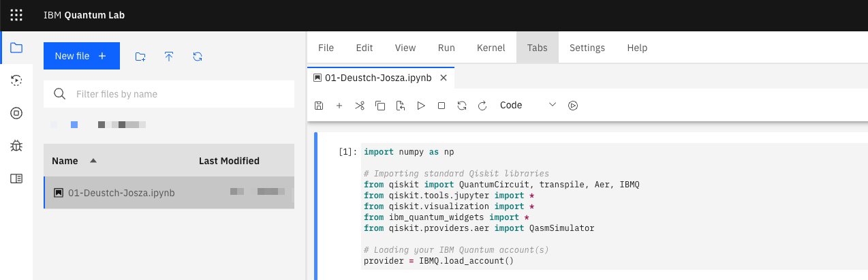The image size is (868, 280).
Task: Create a new folder
Action: tap(140, 57)
